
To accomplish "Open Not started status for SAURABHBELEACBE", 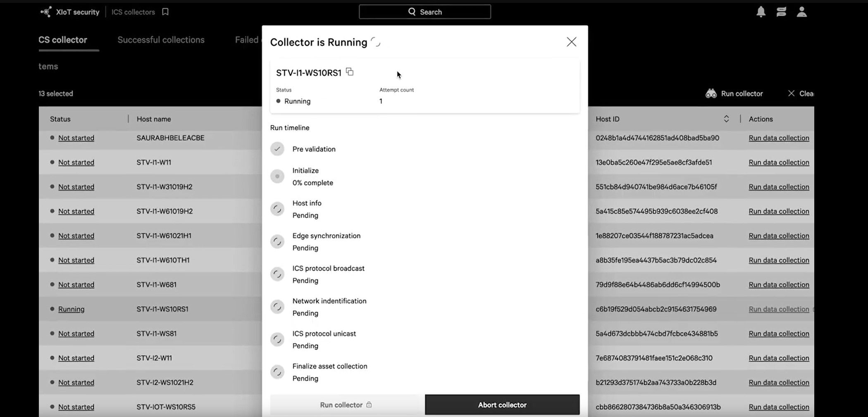I will 76,138.
